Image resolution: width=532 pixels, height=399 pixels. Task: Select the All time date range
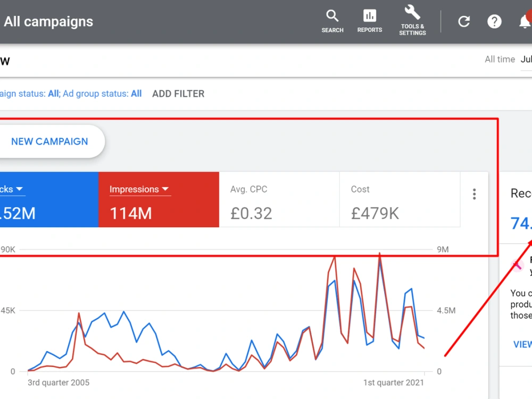pyautogui.click(x=500, y=60)
